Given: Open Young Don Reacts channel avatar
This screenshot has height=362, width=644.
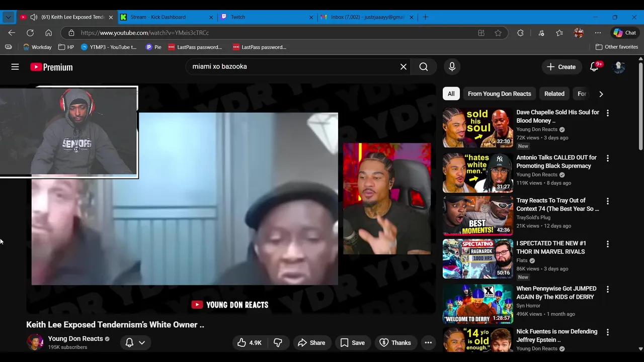Looking at the screenshot, I should [x=35, y=342].
